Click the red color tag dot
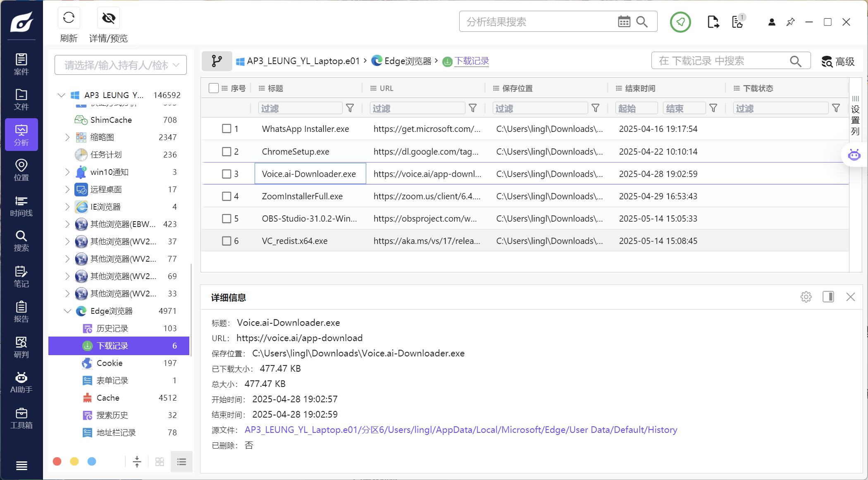This screenshot has height=480, width=868. pyautogui.click(x=57, y=461)
